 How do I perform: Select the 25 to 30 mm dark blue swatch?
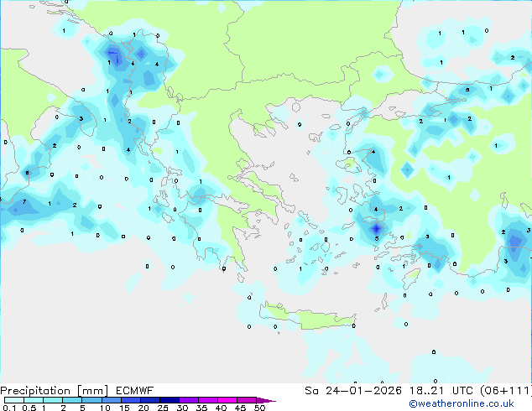[170, 400]
